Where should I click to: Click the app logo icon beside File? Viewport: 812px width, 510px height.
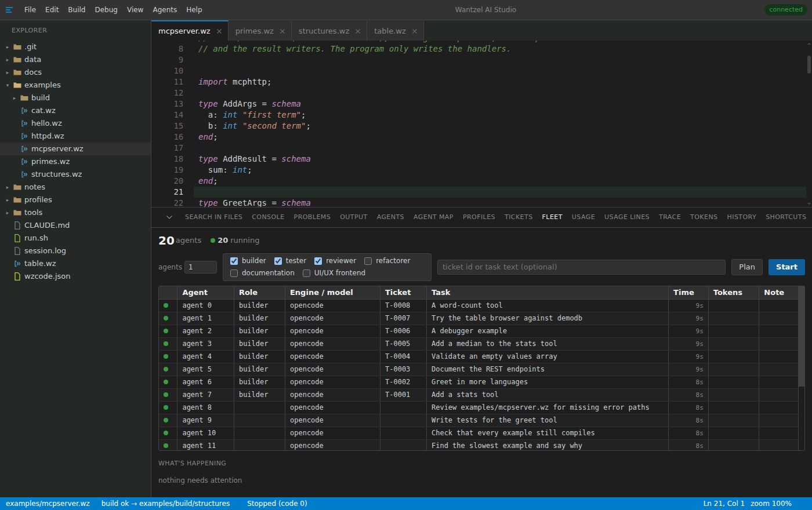pyautogui.click(x=9, y=10)
